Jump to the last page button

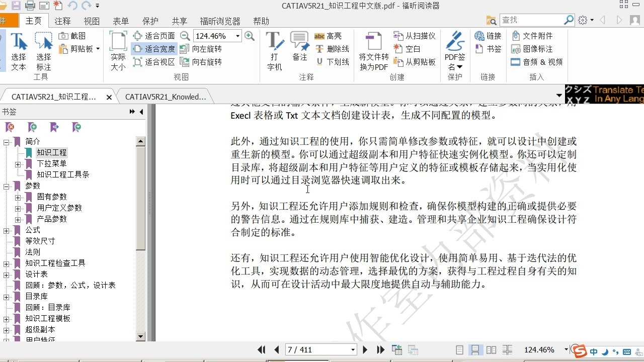point(380,349)
